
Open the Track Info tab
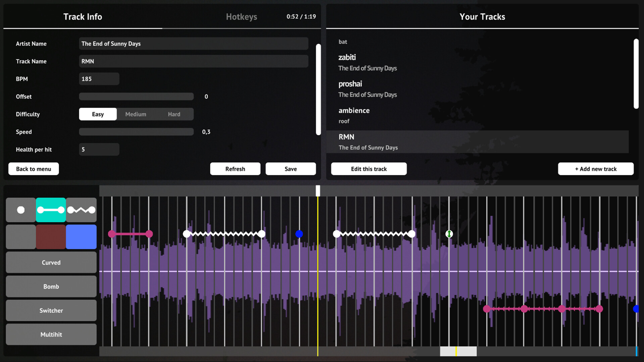tap(83, 16)
